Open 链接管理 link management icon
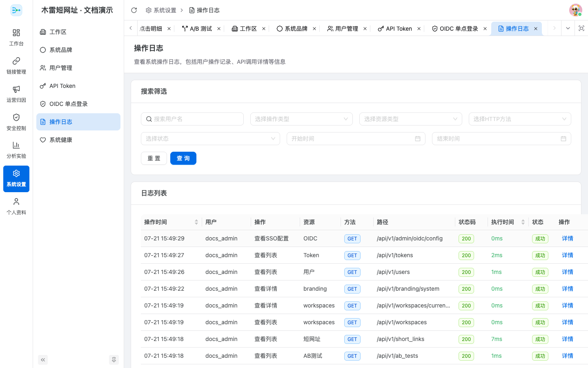This screenshot has width=588, height=368. coord(16,65)
